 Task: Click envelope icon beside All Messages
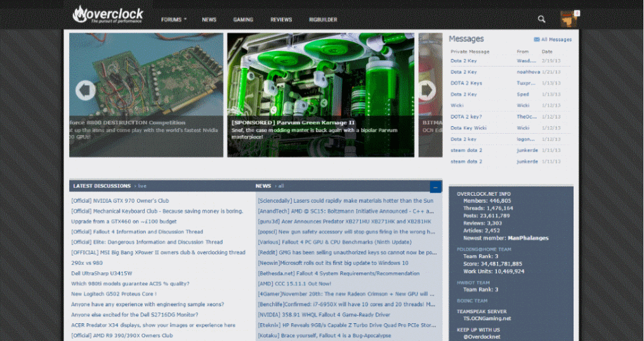536,39
